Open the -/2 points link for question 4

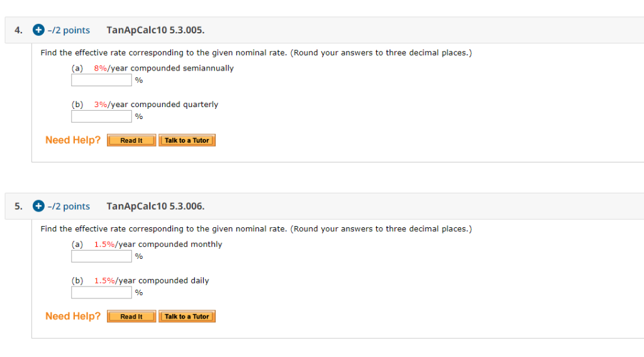click(69, 30)
